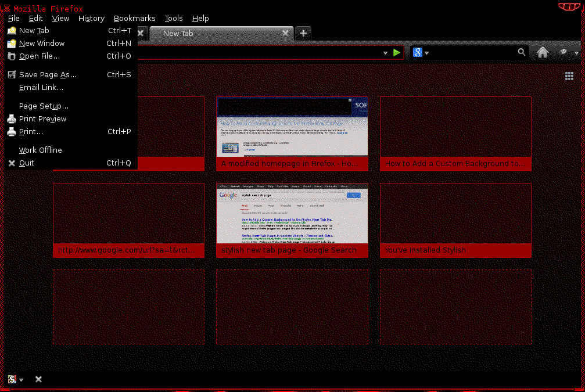Open the File menu

click(x=14, y=18)
